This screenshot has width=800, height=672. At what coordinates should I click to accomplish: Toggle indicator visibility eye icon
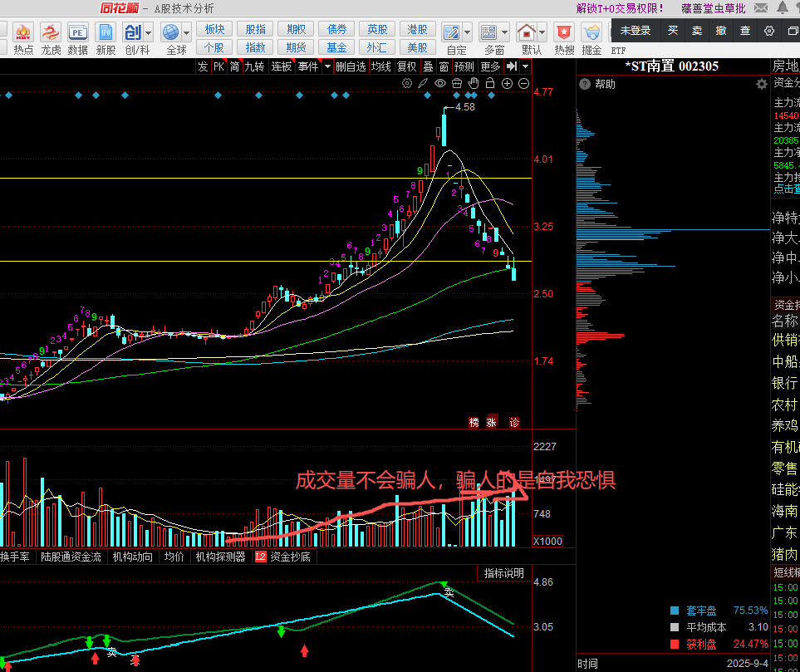click(x=439, y=83)
